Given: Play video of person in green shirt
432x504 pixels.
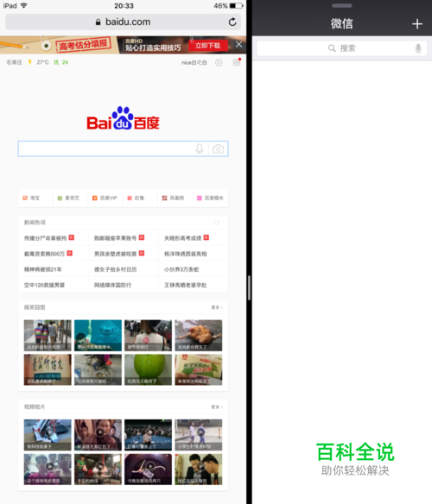Looking at the screenshot, I should (x=98, y=469).
